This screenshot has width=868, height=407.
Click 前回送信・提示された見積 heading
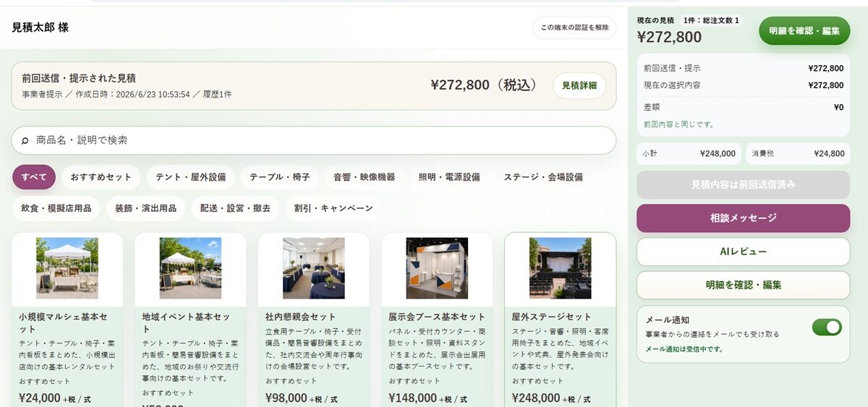click(79, 78)
